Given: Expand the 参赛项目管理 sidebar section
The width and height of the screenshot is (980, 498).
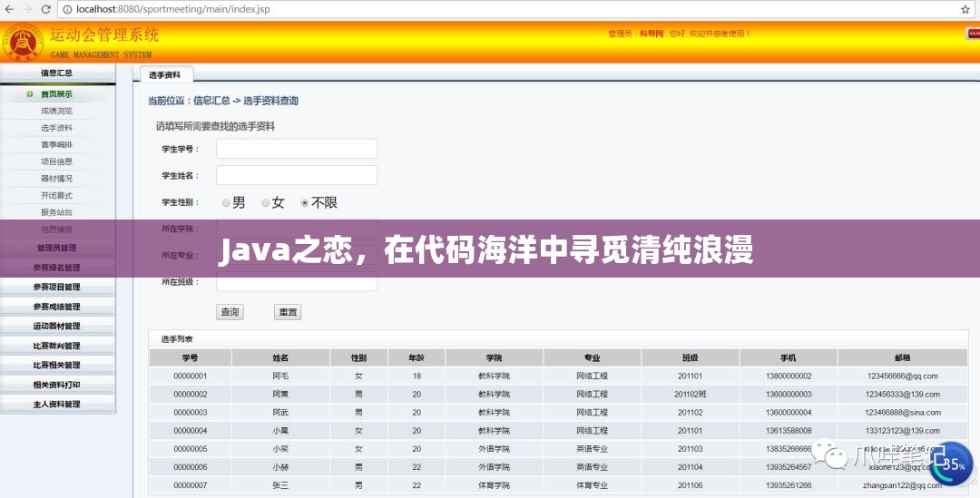Looking at the screenshot, I should pyautogui.click(x=57, y=287).
